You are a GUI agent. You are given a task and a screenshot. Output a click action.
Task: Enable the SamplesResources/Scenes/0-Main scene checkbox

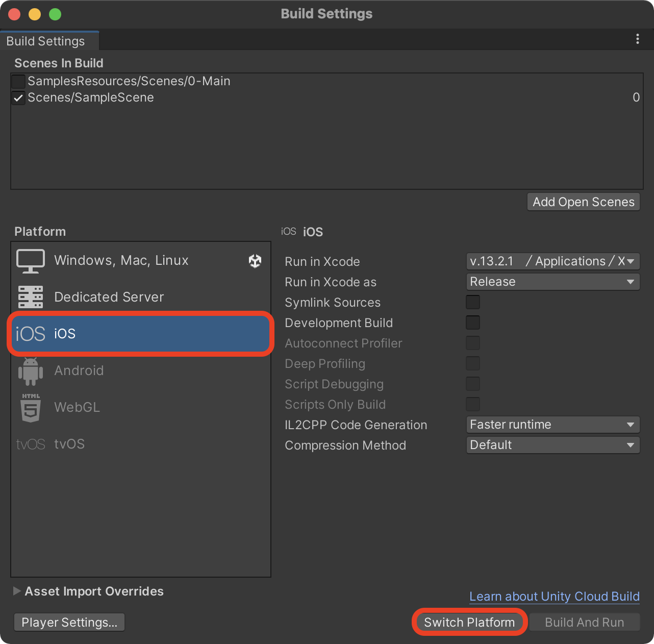18,81
